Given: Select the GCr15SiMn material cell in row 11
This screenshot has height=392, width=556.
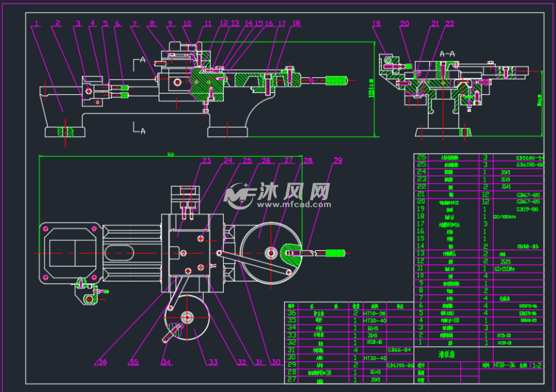Looking at the screenshot, I should point(504,269).
